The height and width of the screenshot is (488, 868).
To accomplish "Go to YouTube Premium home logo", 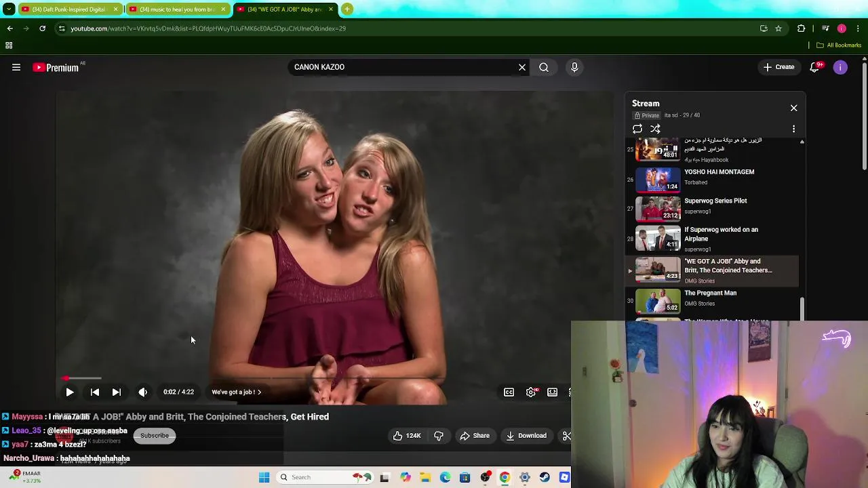I will coord(56,67).
